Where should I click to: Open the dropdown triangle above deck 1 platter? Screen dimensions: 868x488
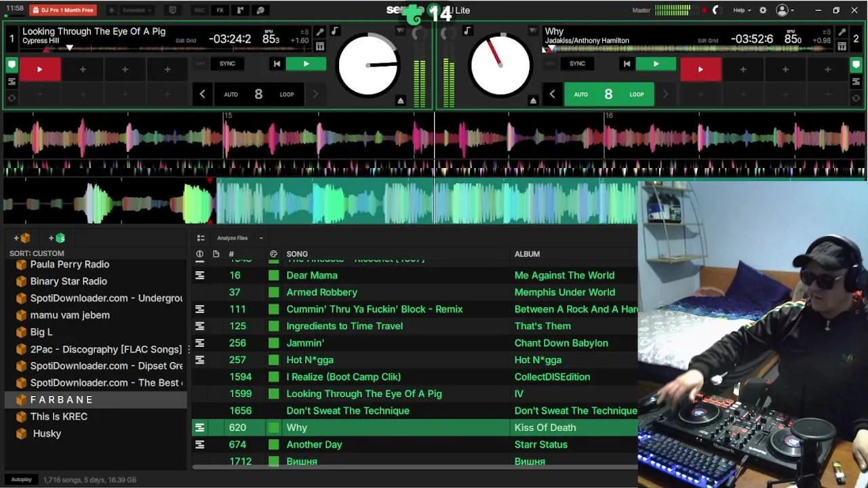pos(401,30)
